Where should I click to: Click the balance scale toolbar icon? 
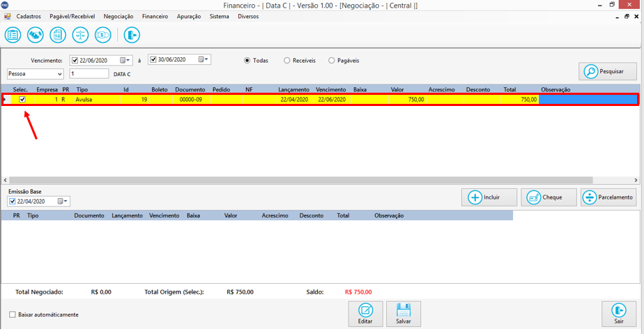click(80, 35)
